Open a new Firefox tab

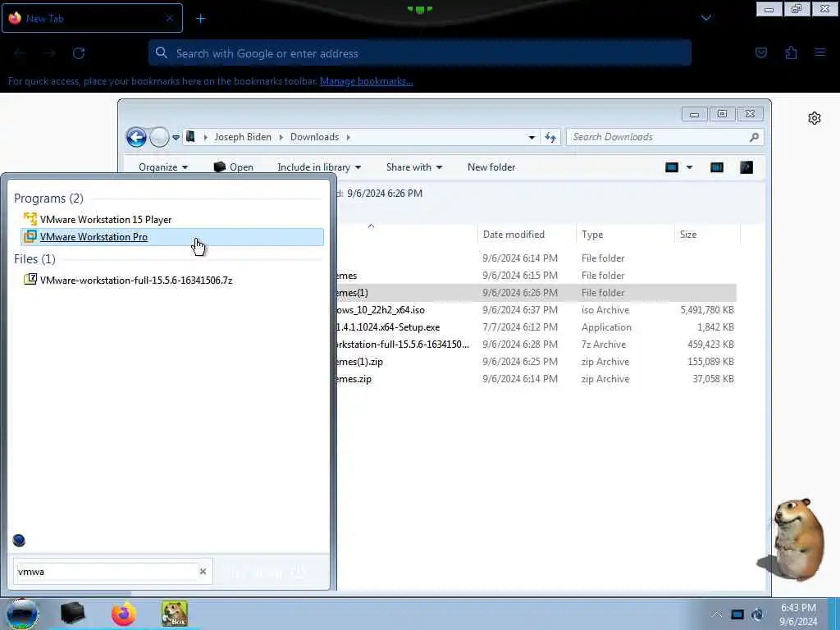[200, 19]
